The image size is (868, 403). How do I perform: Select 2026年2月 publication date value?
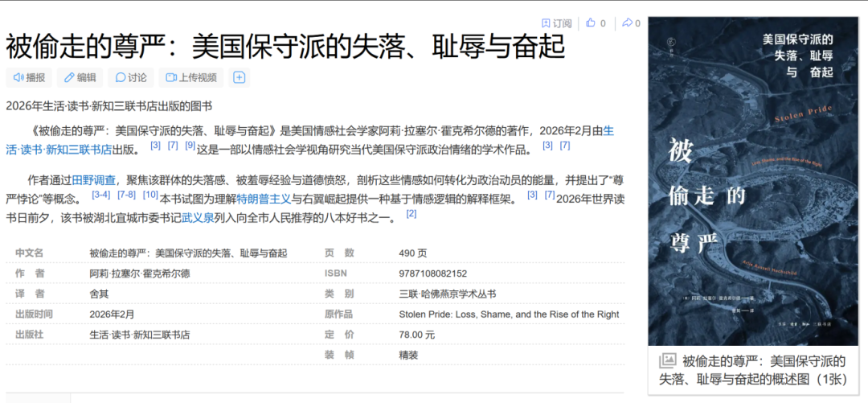click(x=112, y=315)
